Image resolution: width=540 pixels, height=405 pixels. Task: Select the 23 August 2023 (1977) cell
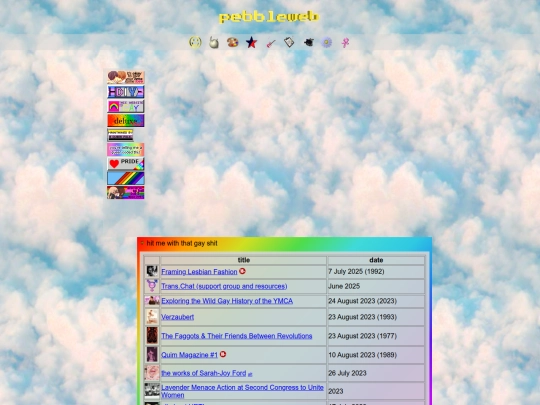click(376, 336)
